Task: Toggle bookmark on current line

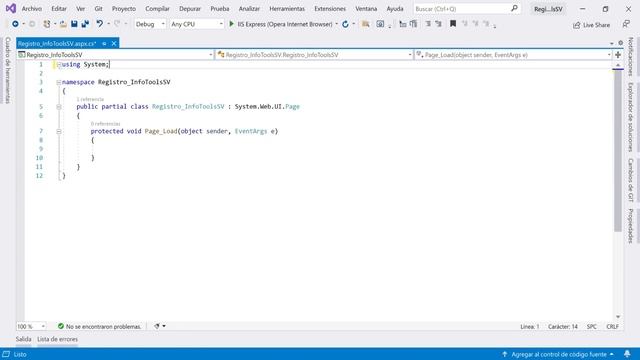Action: coord(453,24)
